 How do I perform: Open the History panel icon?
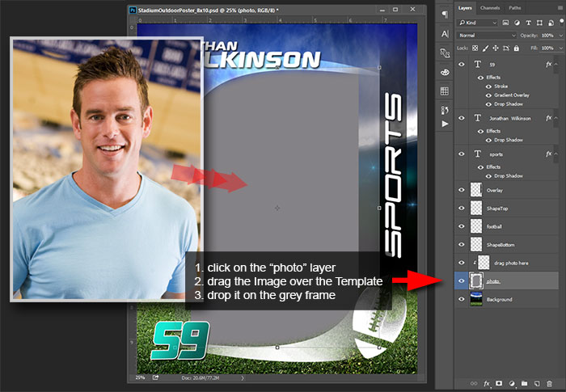coord(445,110)
